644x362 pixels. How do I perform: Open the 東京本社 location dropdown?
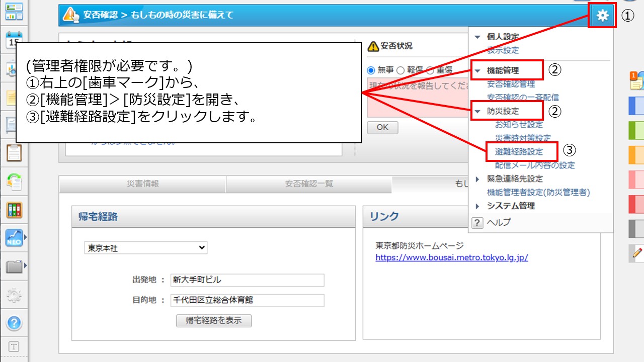146,247
